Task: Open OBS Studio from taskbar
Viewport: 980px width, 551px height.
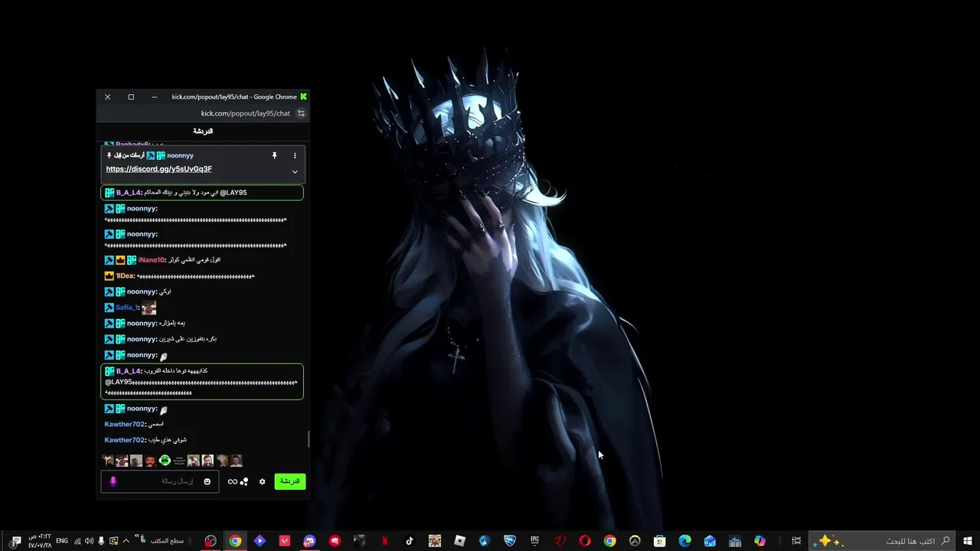Action: 210,541
